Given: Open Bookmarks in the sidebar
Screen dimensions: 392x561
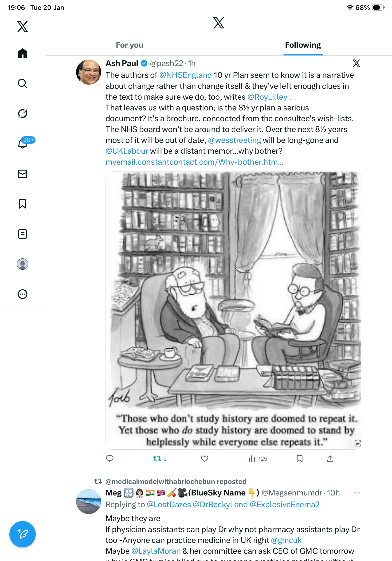Looking at the screenshot, I should click(x=23, y=204).
